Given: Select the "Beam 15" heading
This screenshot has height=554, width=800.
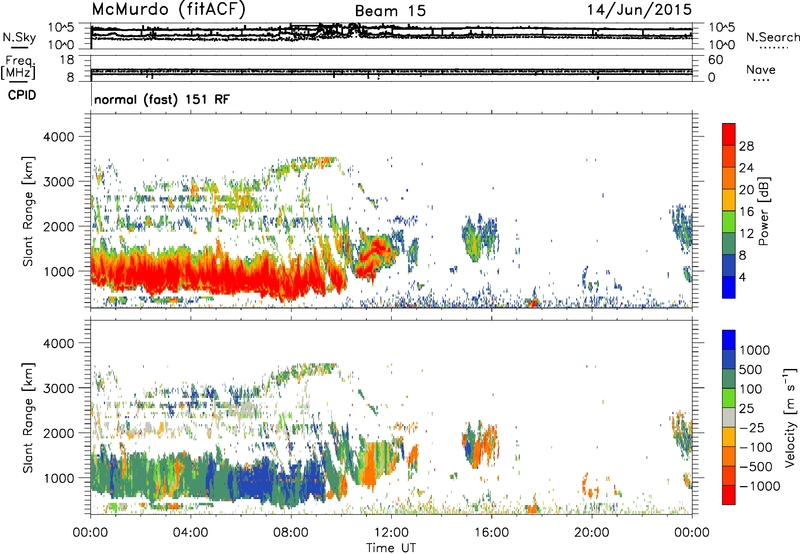Looking at the screenshot, I should pyautogui.click(x=390, y=11).
